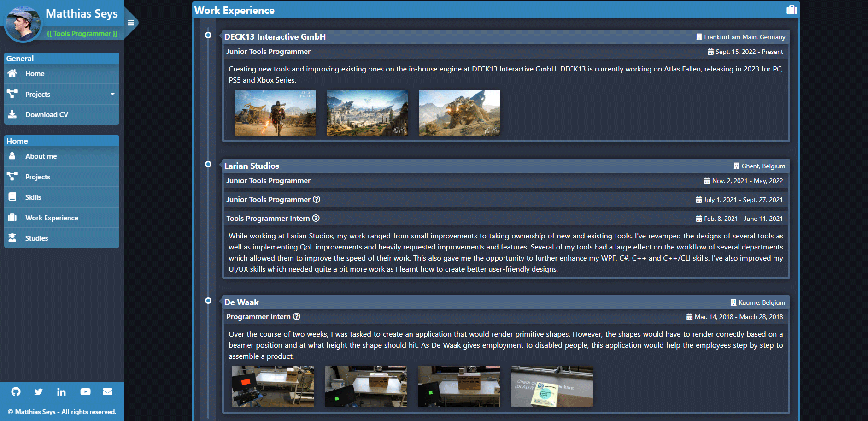
Task: Click the Larian Studios company heading
Action: (x=252, y=166)
